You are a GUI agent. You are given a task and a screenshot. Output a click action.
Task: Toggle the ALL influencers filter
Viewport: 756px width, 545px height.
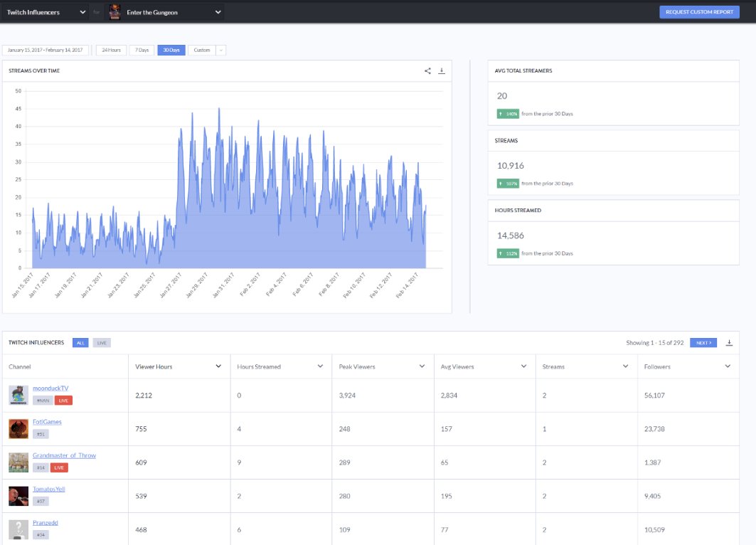80,343
